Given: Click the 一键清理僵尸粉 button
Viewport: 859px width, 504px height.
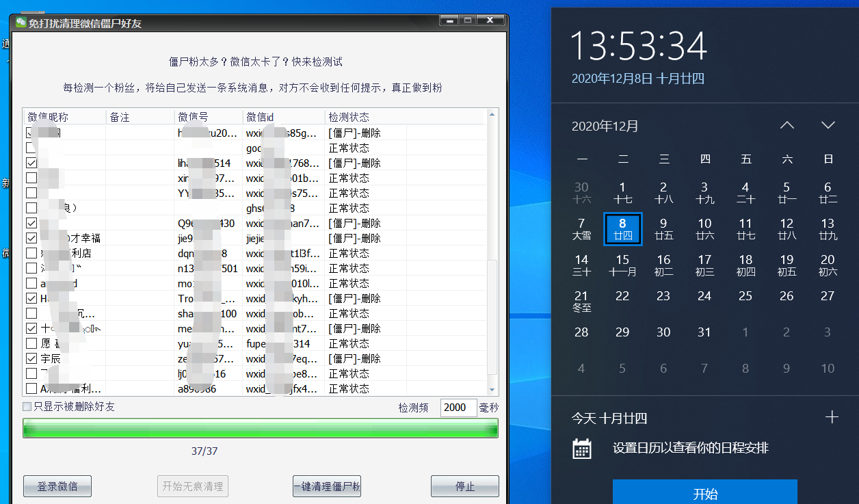Looking at the screenshot, I should pyautogui.click(x=327, y=487).
